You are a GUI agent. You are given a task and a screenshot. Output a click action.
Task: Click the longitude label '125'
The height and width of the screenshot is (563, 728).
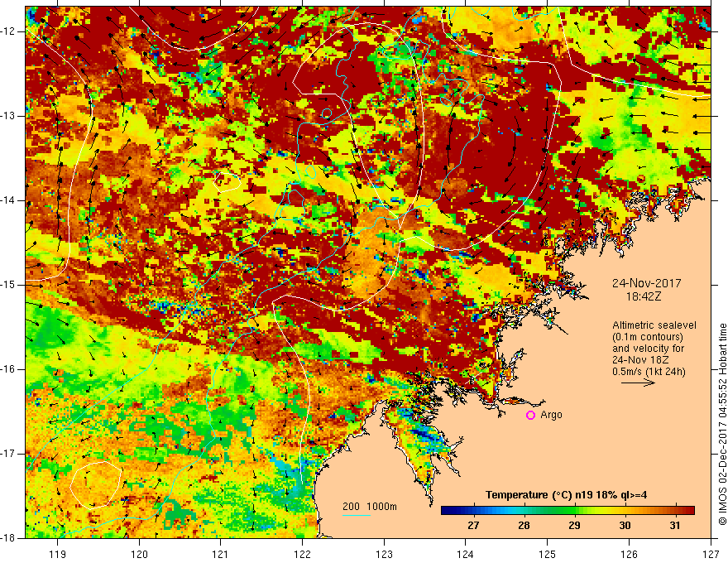548,554
